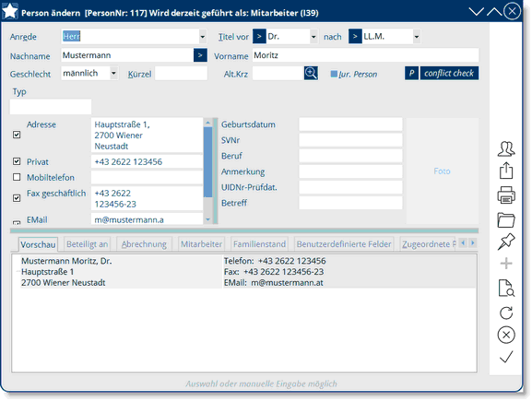This screenshot has width=532, height=401.
Task: Click the pin icon
Action: click(x=506, y=242)
